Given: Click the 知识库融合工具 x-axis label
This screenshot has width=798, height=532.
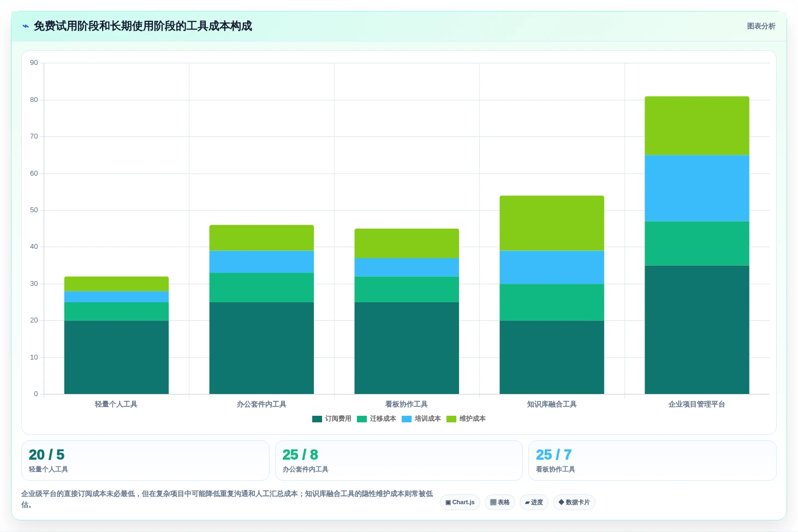Looking at the screenshot, I should click(x=552, y=404).
